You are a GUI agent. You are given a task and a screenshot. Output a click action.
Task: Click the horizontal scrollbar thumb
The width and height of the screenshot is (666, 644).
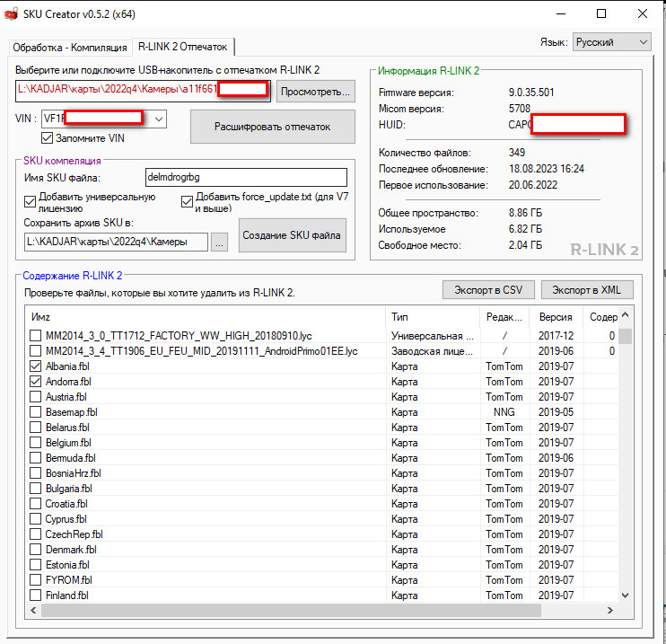pos(291,611)
